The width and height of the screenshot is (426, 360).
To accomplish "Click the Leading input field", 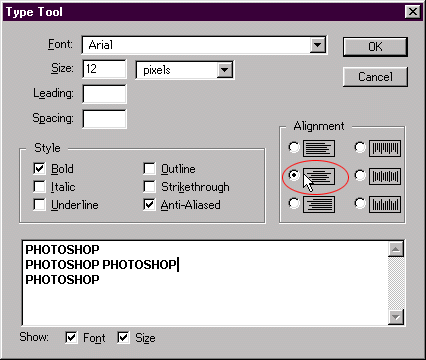I will (x=104, y=94).
